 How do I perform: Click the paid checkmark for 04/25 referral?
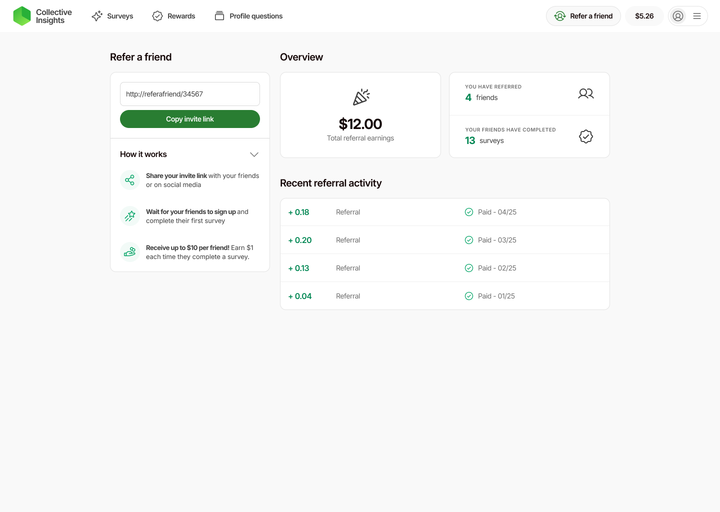point(469,212)
